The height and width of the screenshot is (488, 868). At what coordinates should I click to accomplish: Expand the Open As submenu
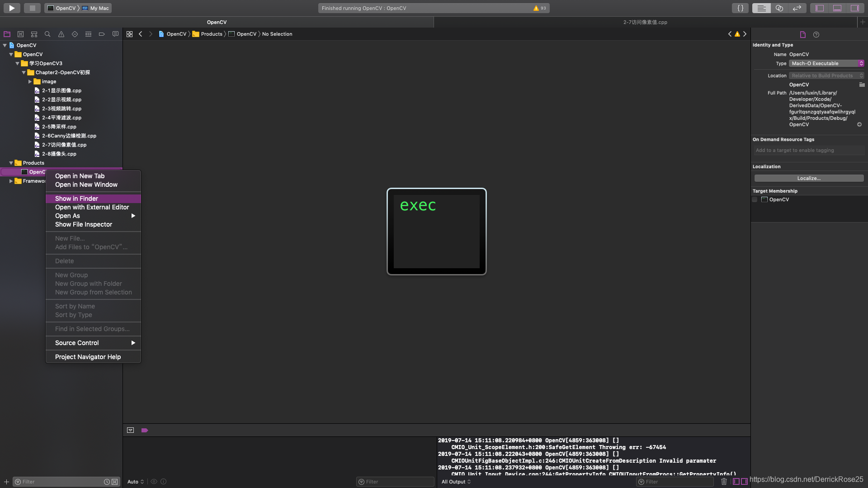tap(93, 216)
